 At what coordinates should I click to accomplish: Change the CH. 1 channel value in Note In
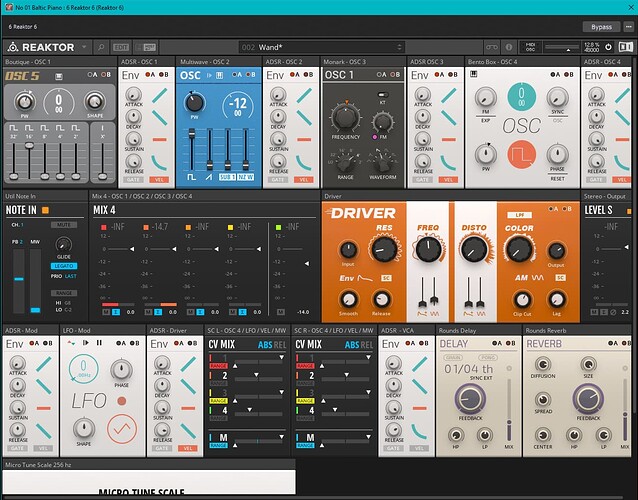tap(22, 225)
